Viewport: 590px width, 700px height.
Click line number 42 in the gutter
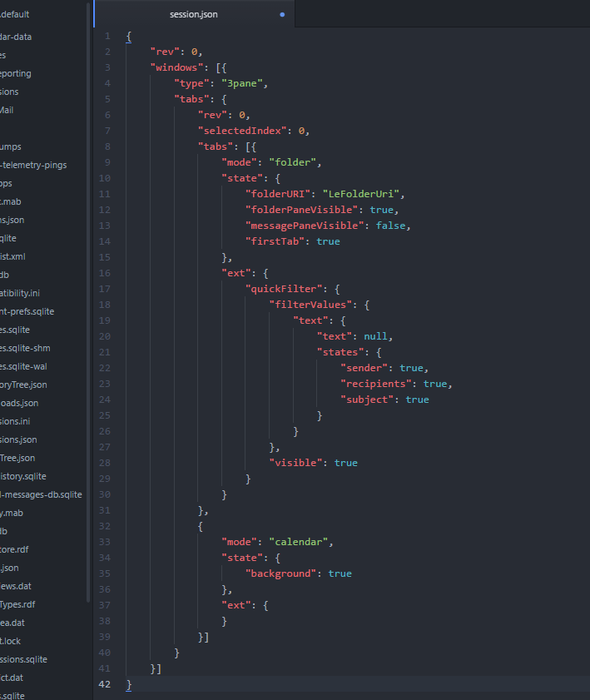[x=104, y=684]
